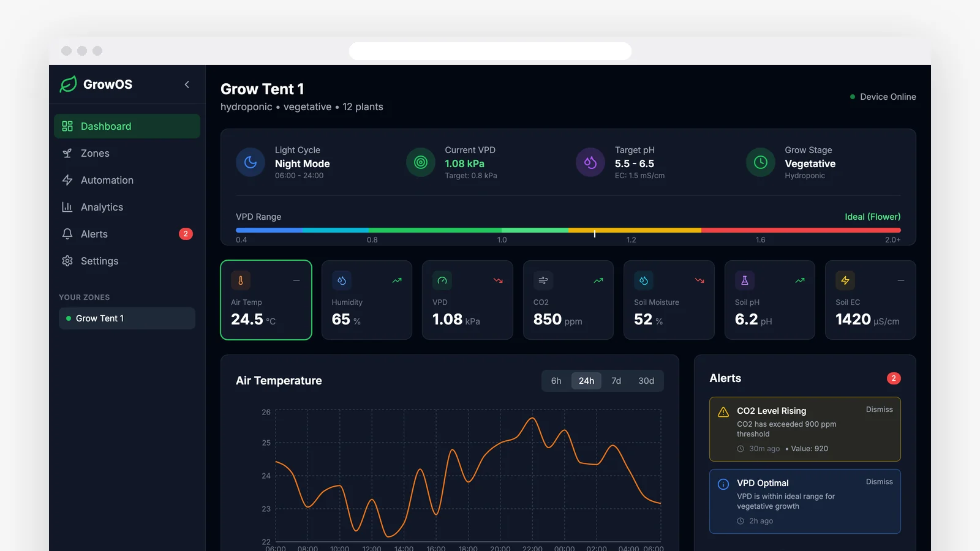Select the Grow Tent 1 zone
This screenshot has height=551, width=980.
127,318
